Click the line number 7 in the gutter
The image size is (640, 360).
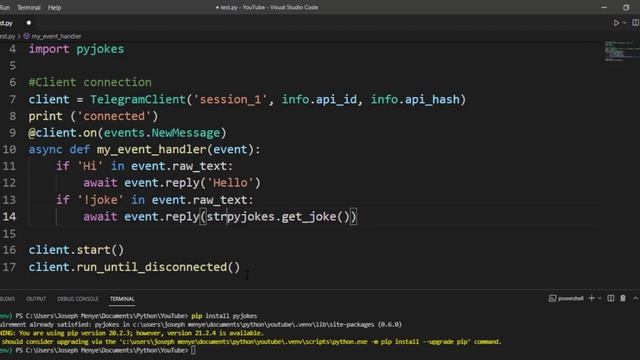click(13, 100)
